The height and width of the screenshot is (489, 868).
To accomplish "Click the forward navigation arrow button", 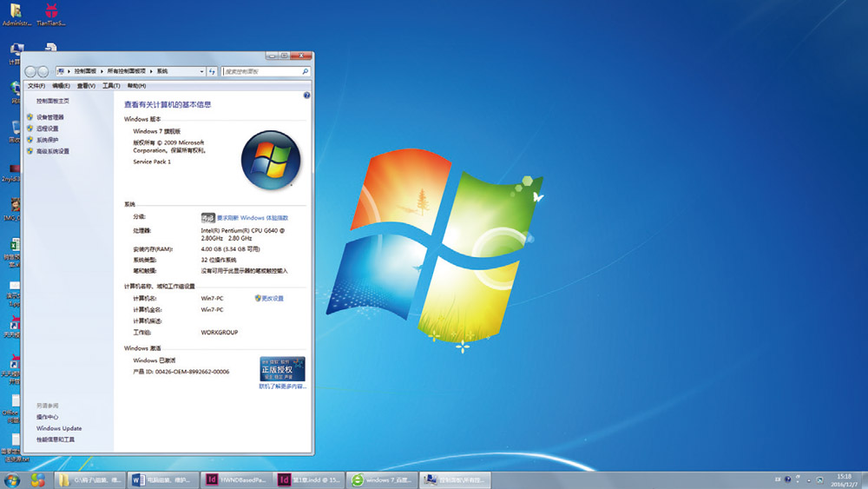I will click(x=43, y=71).
